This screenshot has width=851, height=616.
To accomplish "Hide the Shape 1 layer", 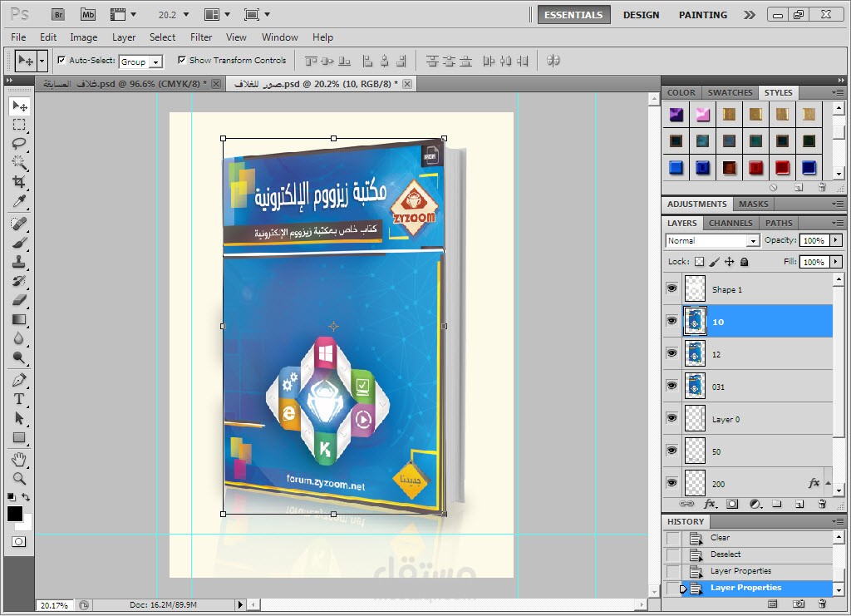I will coord(671,288).
